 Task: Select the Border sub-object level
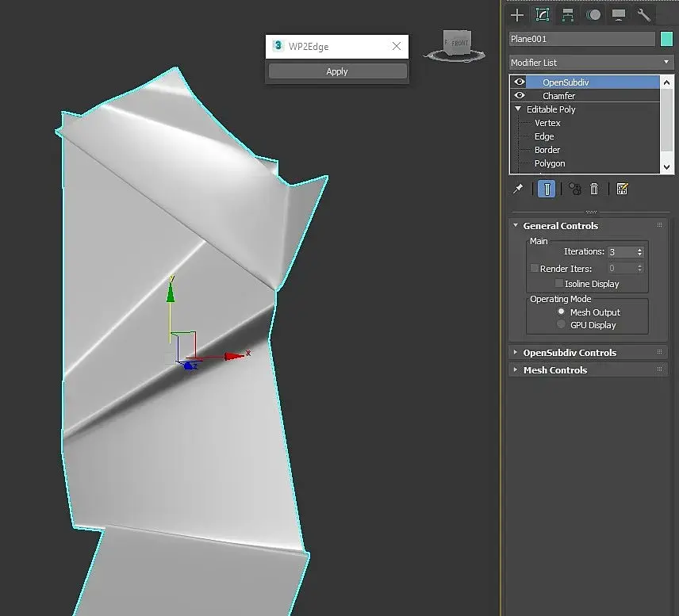tap(547, 150)
